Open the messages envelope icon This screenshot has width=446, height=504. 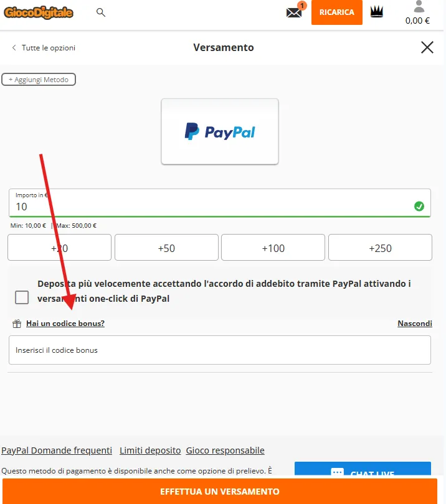pyautogui.click(x=294, y=13)
